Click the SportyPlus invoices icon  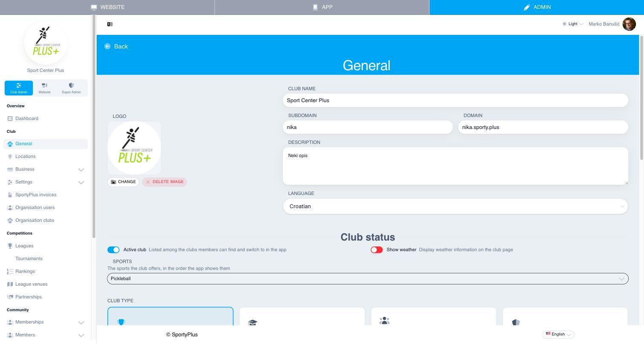(x=10, y=195)
